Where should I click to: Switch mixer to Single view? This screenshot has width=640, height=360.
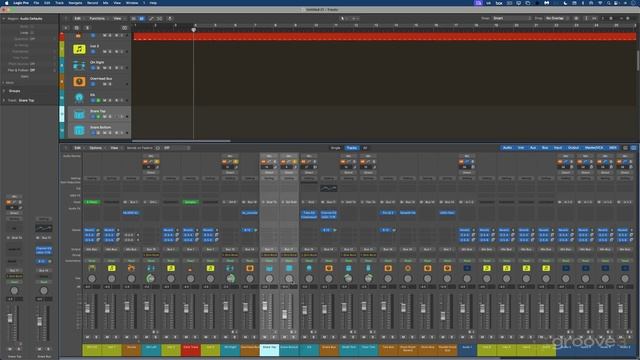click(336, 148)
